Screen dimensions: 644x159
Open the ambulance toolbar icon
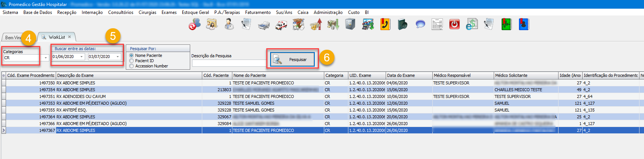[x=281, y=25]
